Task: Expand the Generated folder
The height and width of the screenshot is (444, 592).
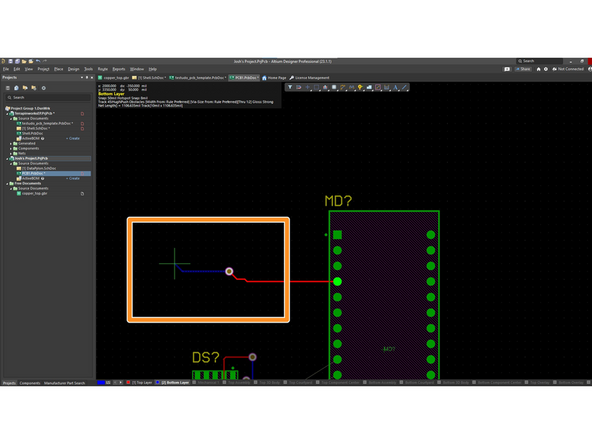Action: click(x=11, y=143)
